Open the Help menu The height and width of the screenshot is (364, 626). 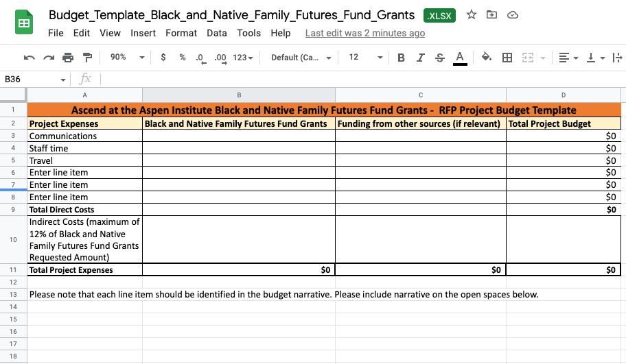coord(281,33)
